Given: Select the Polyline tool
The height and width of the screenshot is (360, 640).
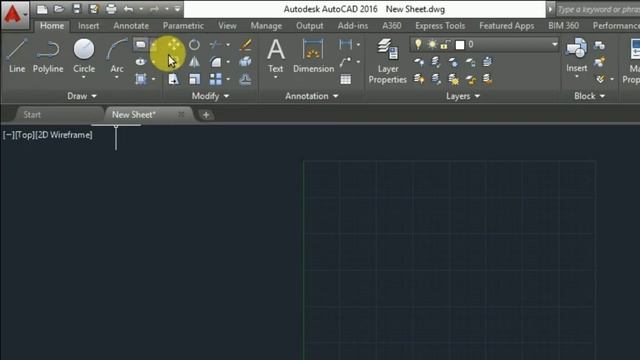Looking at the screenshot, I should click(x=48, y=56).
